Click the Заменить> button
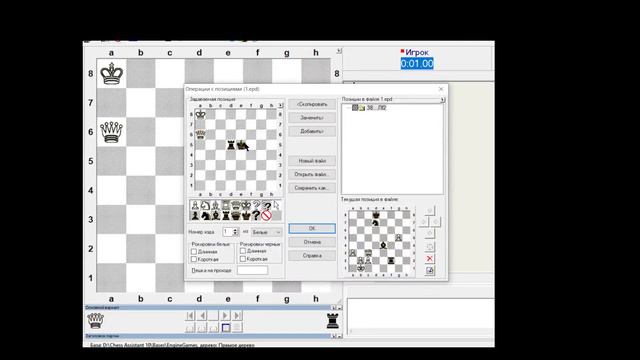 312,118
